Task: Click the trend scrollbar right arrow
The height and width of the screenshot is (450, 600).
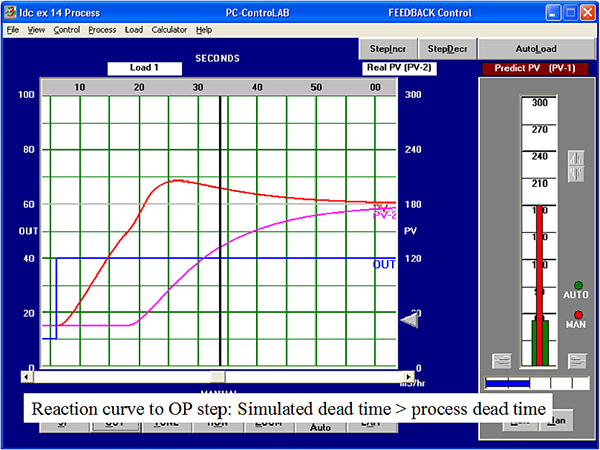Action: tap(409, 377)
